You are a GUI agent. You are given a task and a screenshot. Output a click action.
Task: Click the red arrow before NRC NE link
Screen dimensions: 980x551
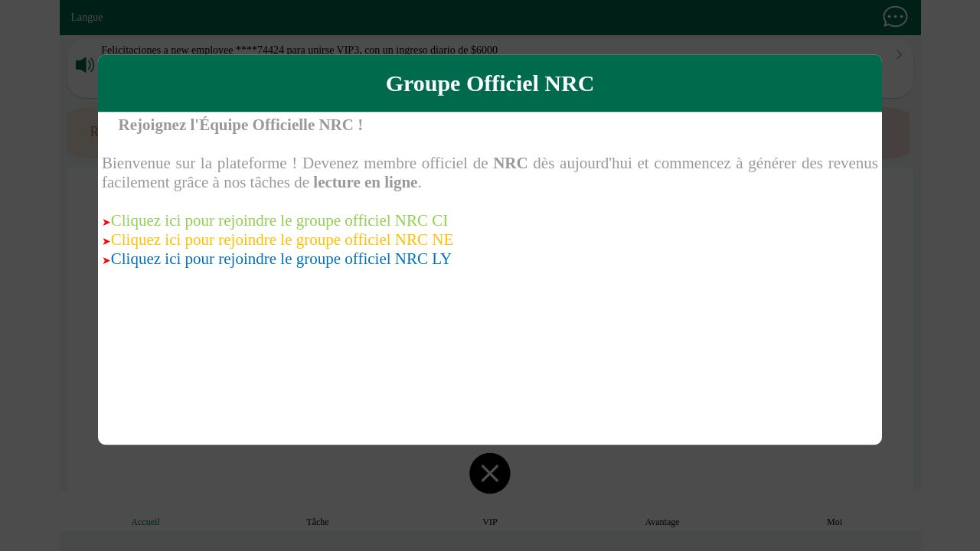[106, 242]
